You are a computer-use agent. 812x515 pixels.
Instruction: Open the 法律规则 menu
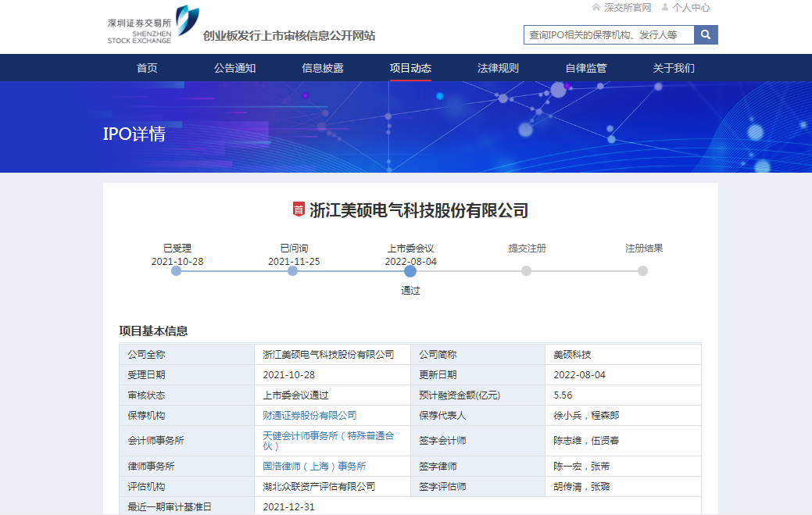[x=498, y=68]
